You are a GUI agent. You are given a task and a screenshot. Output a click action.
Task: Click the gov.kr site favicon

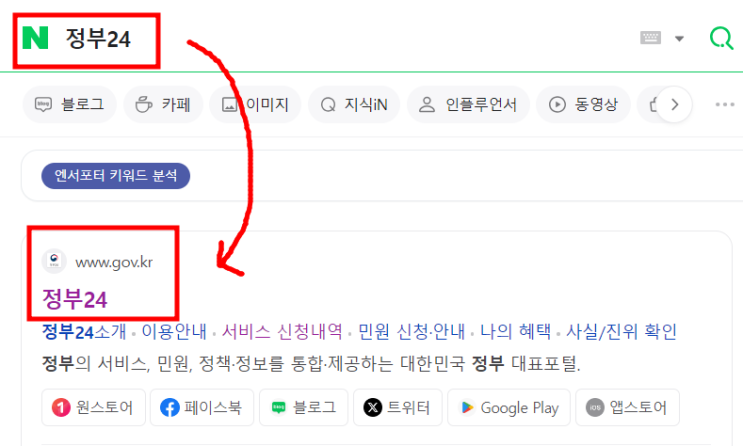54,261
